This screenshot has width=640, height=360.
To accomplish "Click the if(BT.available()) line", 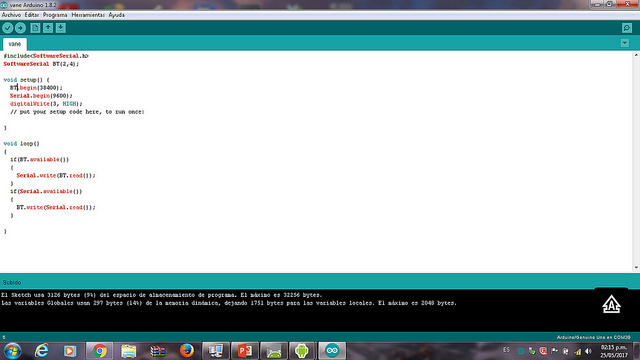I will (40, 160).
